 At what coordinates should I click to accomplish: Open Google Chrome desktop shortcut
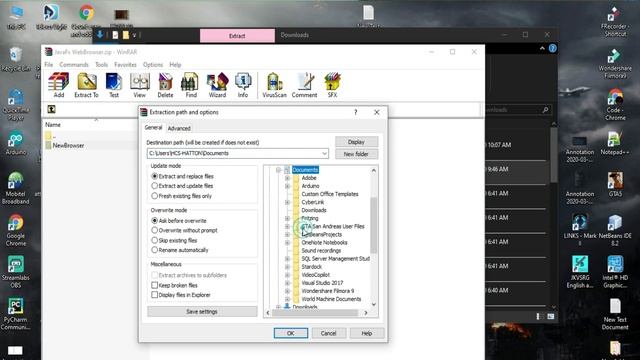16,230
